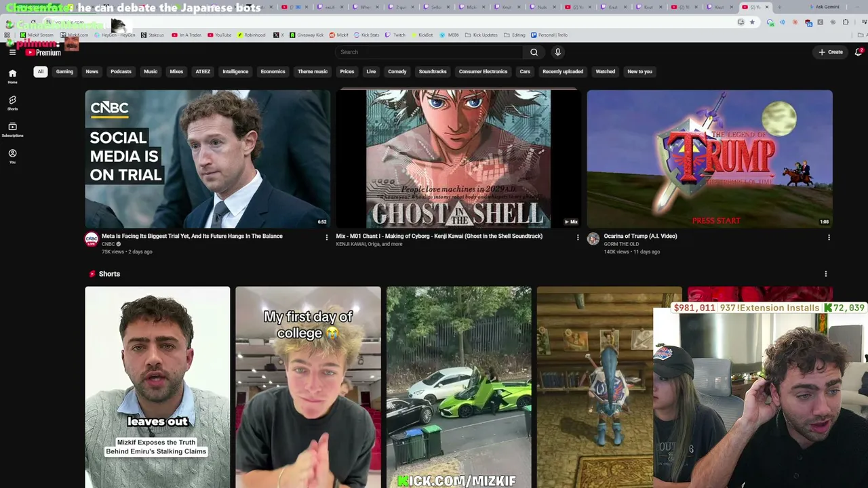Viewport: 868px width, 488px height.
Task: Start voice search with the microphone icon
Action: point(557,52)
